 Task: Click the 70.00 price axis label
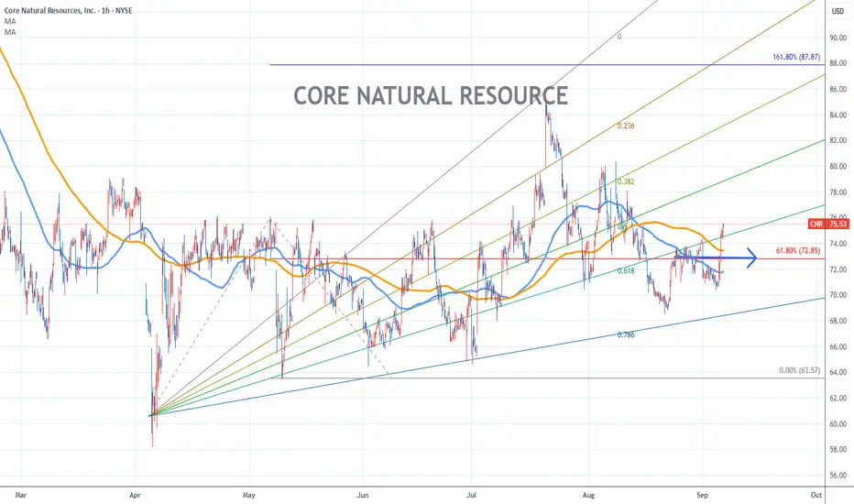838,295
